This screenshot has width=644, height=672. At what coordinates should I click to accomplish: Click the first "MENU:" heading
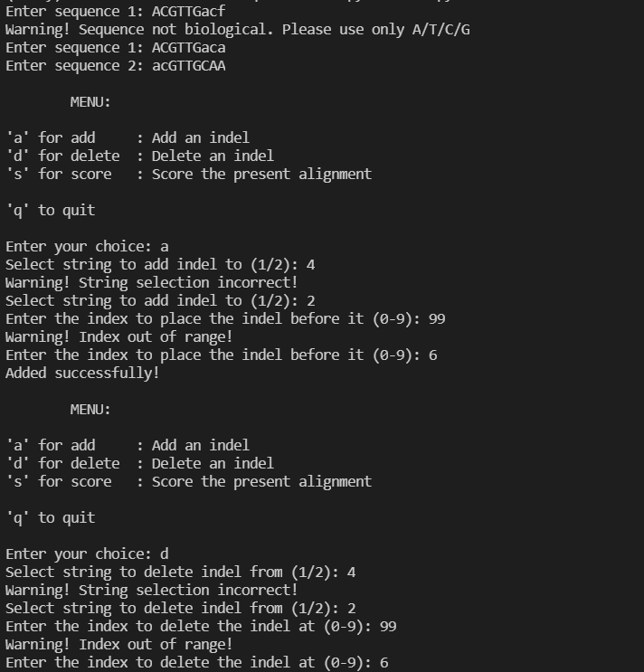pos(90,102)
